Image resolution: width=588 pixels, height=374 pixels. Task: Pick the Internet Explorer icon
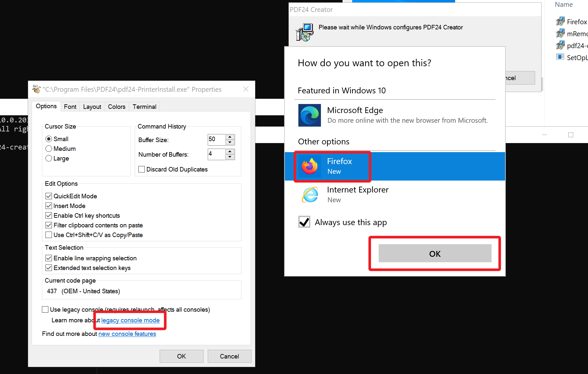pos(309,195)
